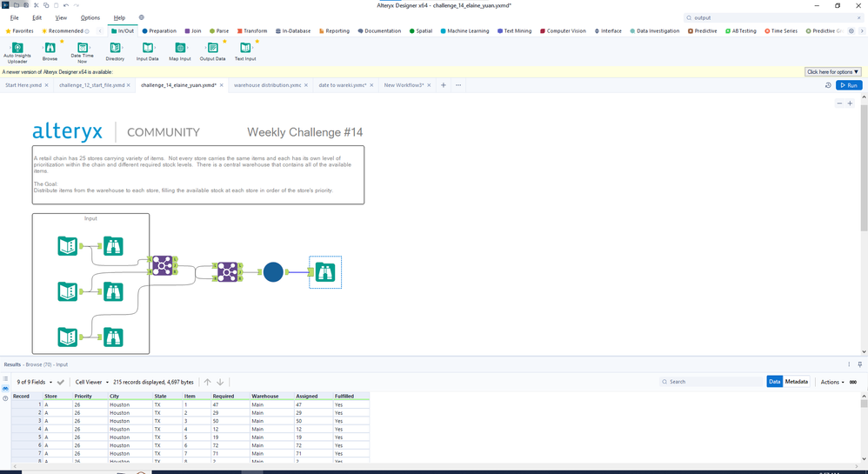Click the cut scissors icon in the title bar

pyautogui.click(x=36, y=5)
